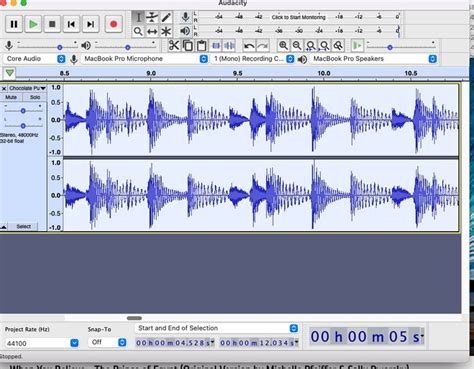Zoom out on the waveform
The width and height of the screenshot is (474, 369).
tap(297, 45)
